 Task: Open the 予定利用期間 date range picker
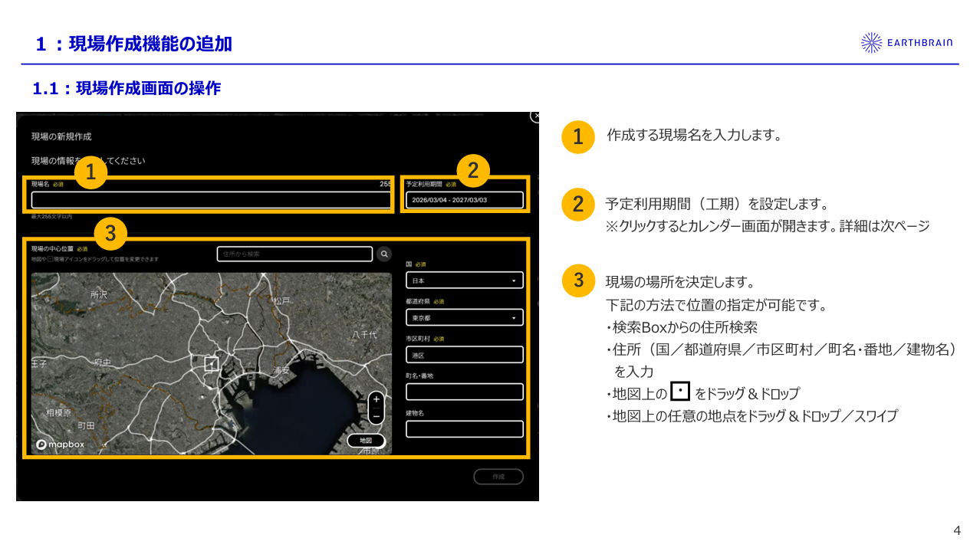(x=464, y=200)
